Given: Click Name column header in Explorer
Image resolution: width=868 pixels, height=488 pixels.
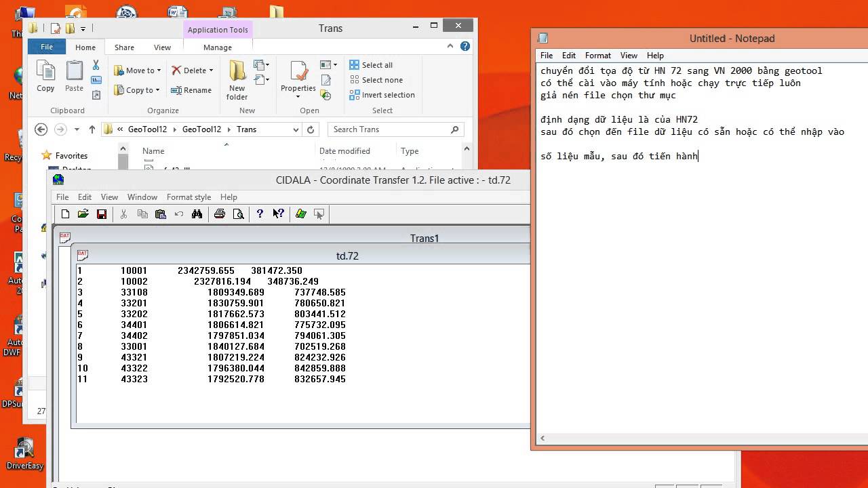Looking at the screenshot, I should (153, 151).
